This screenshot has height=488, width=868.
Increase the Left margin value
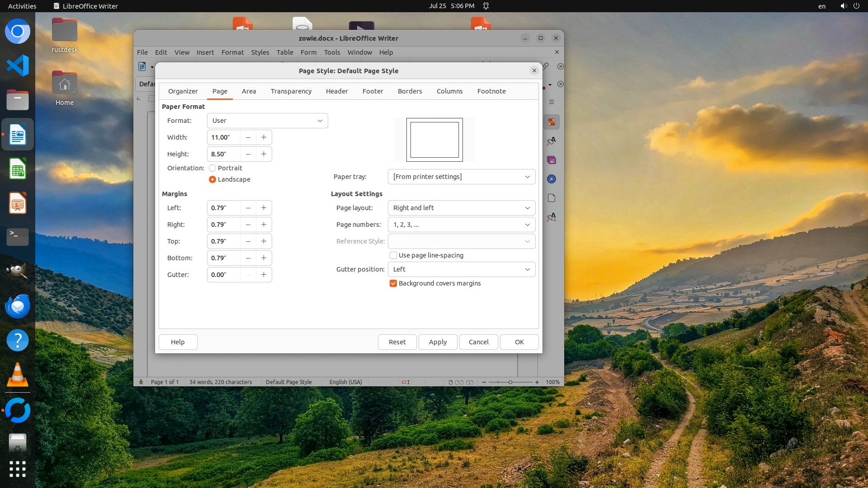click(x=264, y=208)
